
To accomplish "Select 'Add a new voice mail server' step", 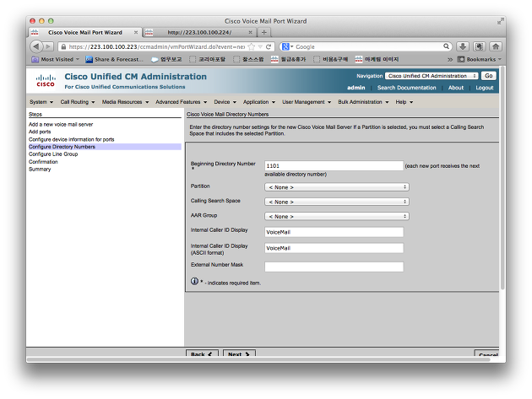I will (x=61, y=124).
